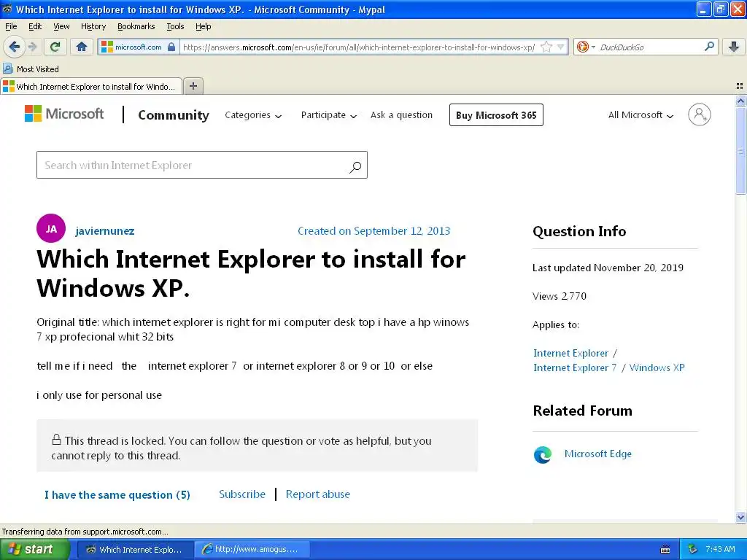747x560 pixels.
Task: Click the address bar URL
Action: [359, 47]
